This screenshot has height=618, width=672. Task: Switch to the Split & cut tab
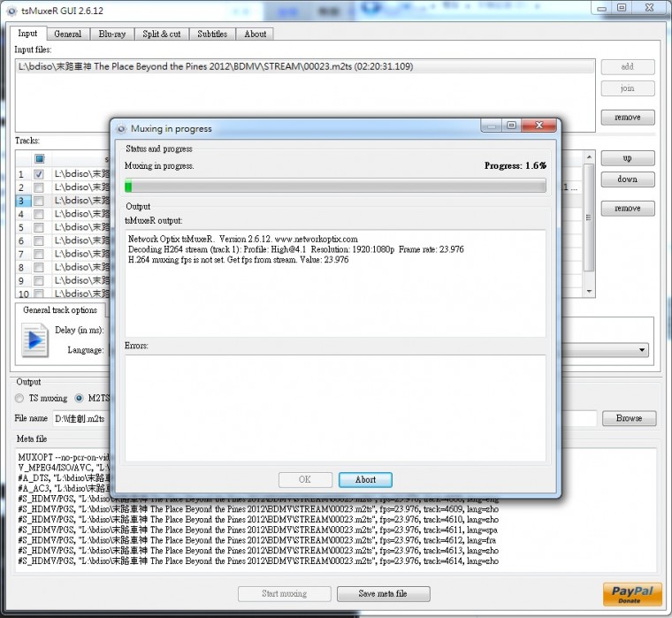[162, 34]
